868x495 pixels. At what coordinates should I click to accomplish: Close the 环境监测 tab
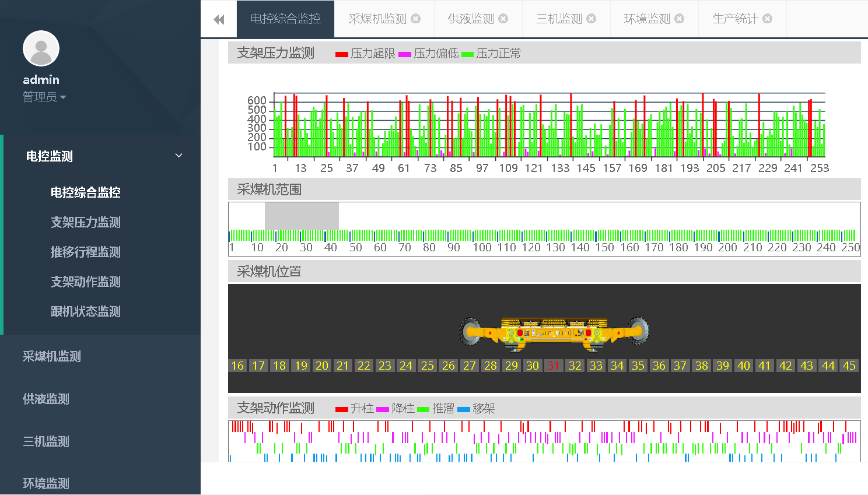click(680, 19)
